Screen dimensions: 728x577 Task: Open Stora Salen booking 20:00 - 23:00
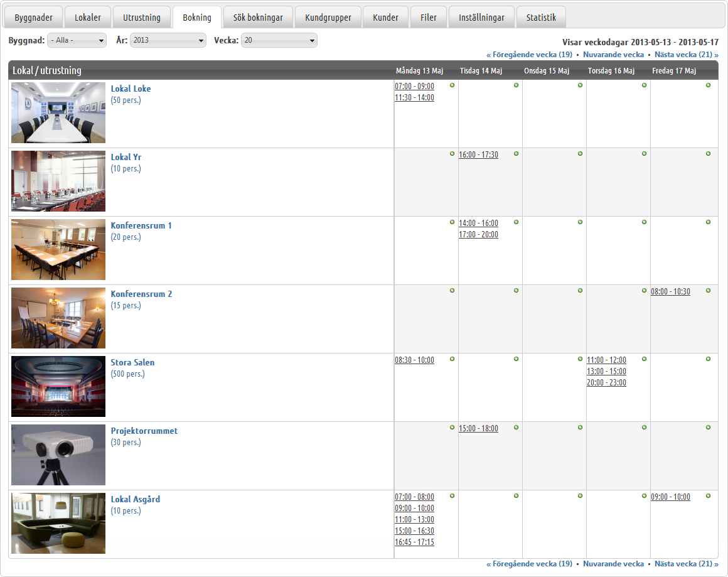(x=606, y=383)
